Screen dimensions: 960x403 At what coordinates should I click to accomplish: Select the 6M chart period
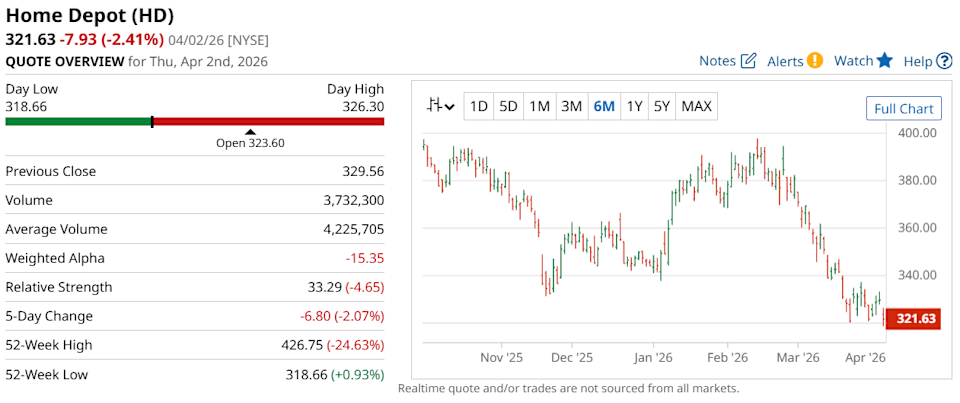coord(603,106)
